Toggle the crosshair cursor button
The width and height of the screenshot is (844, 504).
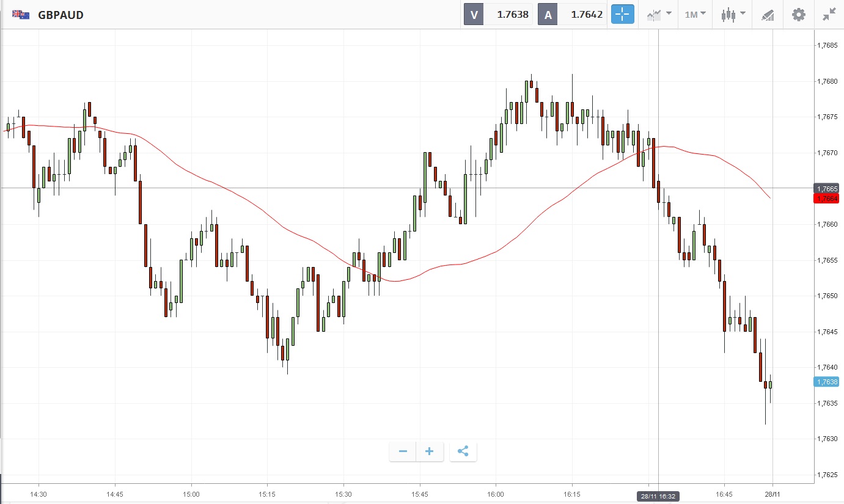pos(622,15)
